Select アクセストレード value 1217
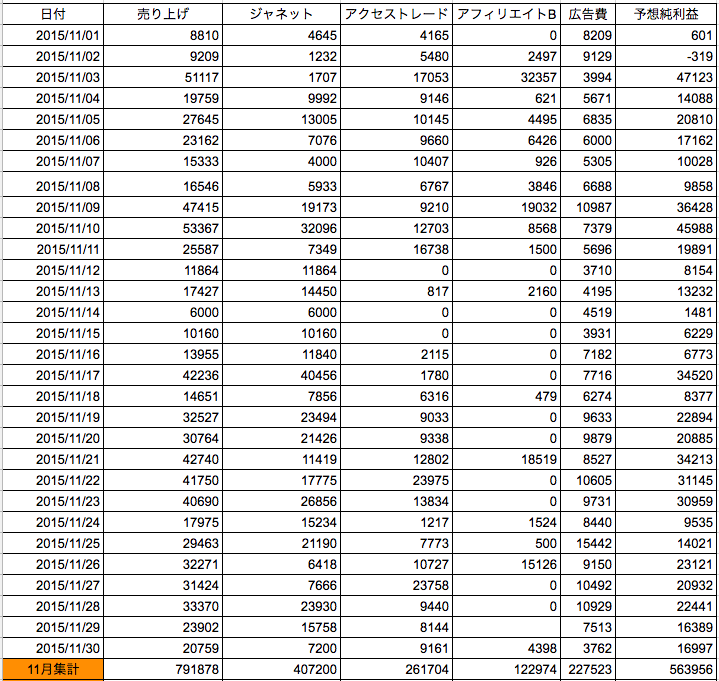The image size is (719, 681). (396, 523)
